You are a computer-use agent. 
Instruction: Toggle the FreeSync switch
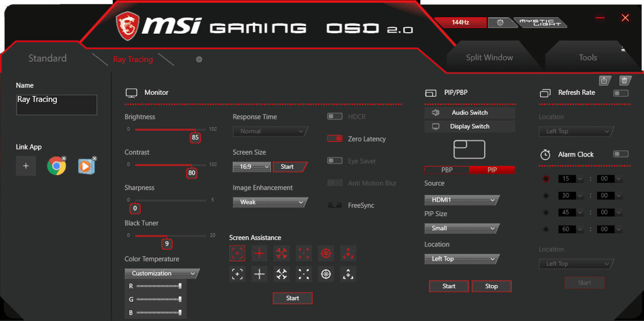coord(335,205)
